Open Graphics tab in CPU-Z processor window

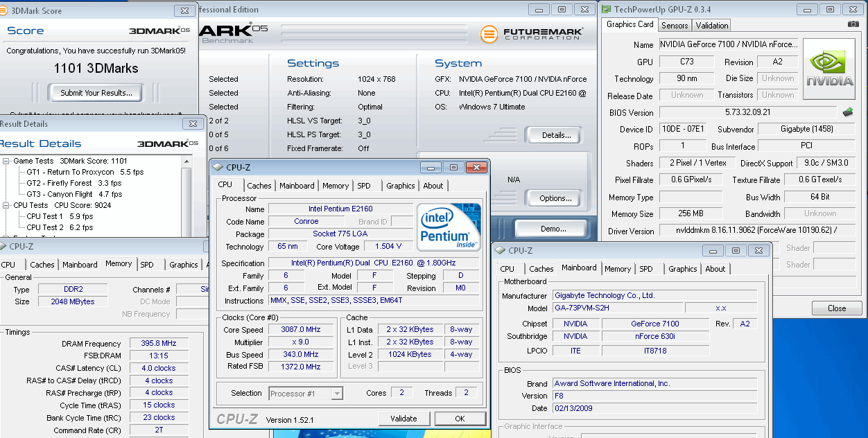pyautogui.click(x=401, y=186)
